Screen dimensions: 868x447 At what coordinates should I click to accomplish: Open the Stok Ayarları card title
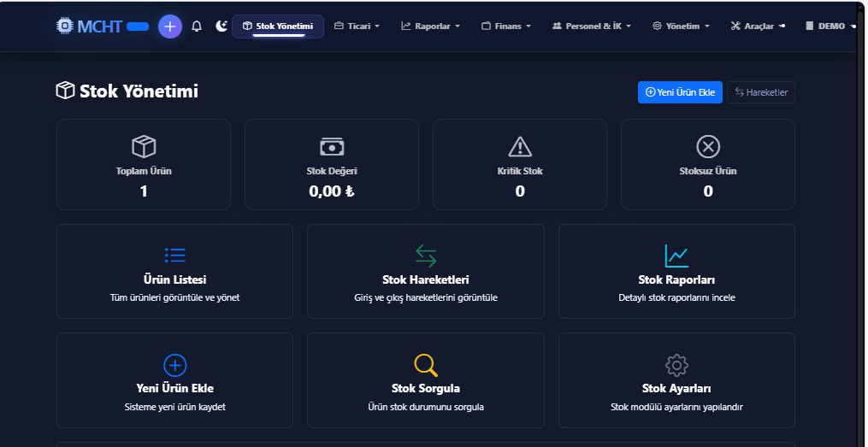[676, 388]
